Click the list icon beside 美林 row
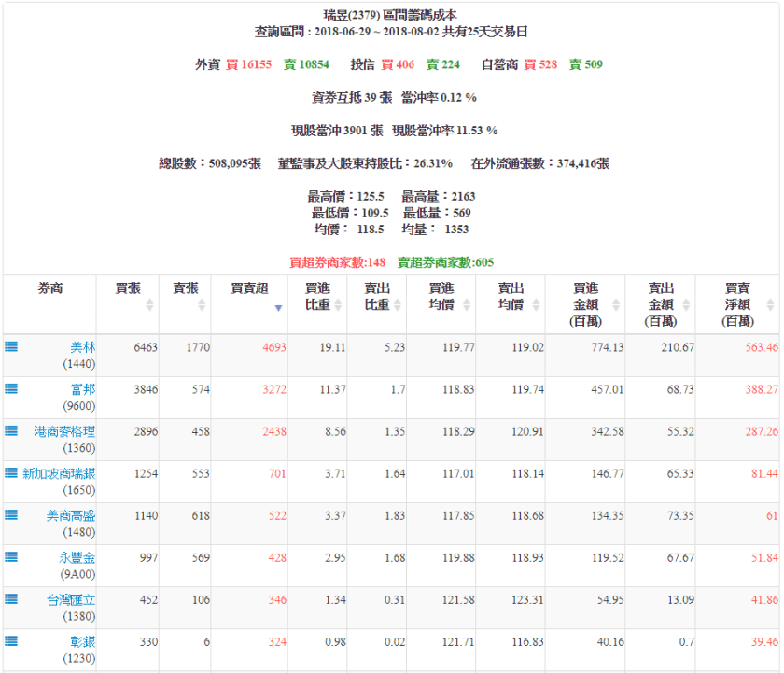 pos(11,346)
